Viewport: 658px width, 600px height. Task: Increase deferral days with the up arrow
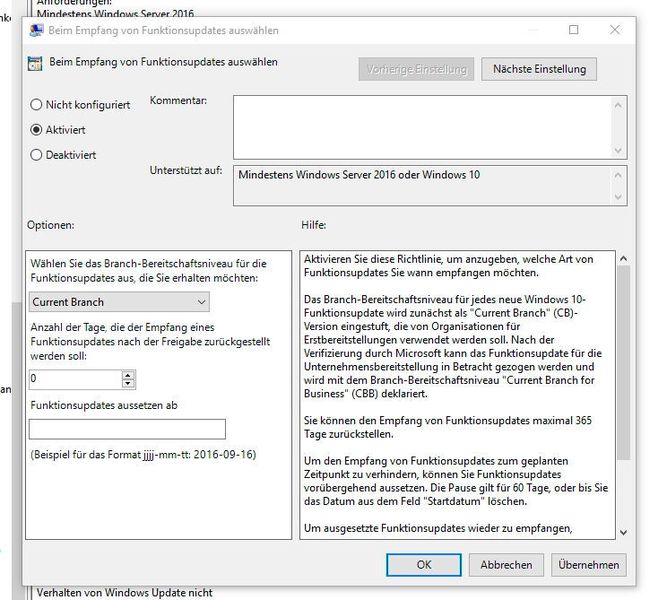[128, 375]
